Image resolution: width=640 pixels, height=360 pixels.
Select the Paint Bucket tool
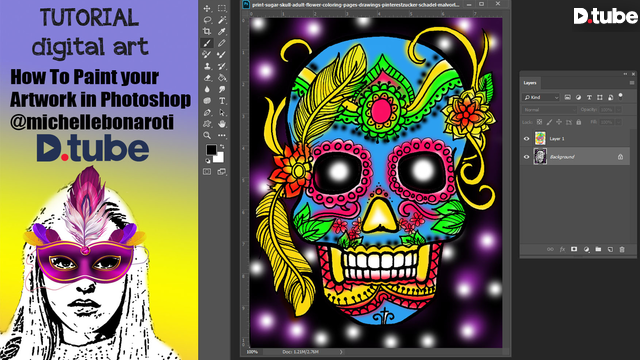[222, 78]
